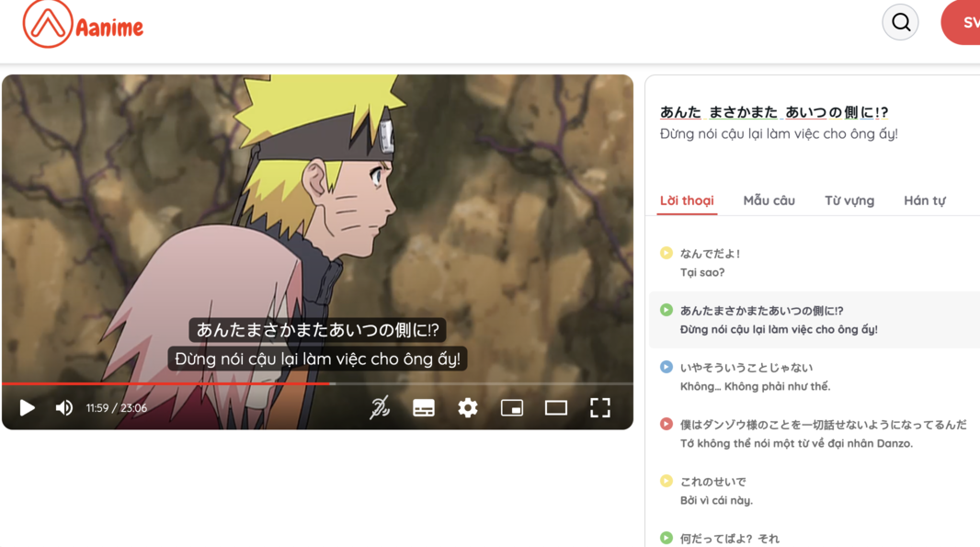980x547 pixels.
Task: Mute the video volume
Action: [63, 407]
